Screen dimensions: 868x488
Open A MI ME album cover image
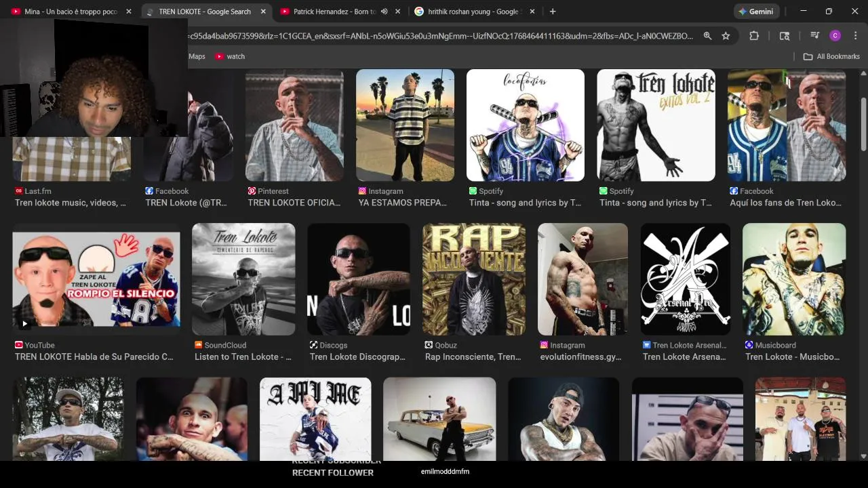point(315,419)
